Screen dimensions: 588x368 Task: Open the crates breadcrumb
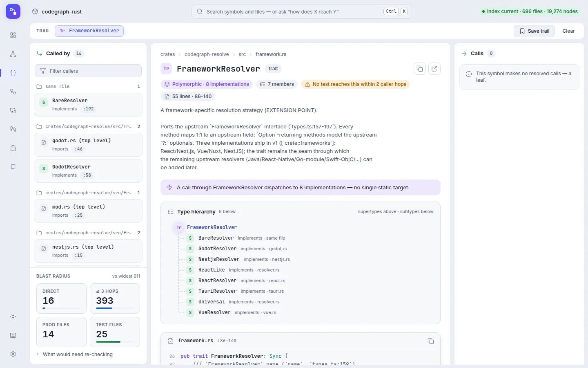point(167,54)
